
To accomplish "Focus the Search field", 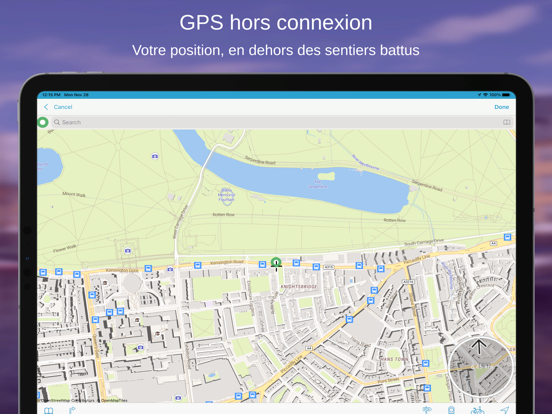I will [x=282, y=122].
